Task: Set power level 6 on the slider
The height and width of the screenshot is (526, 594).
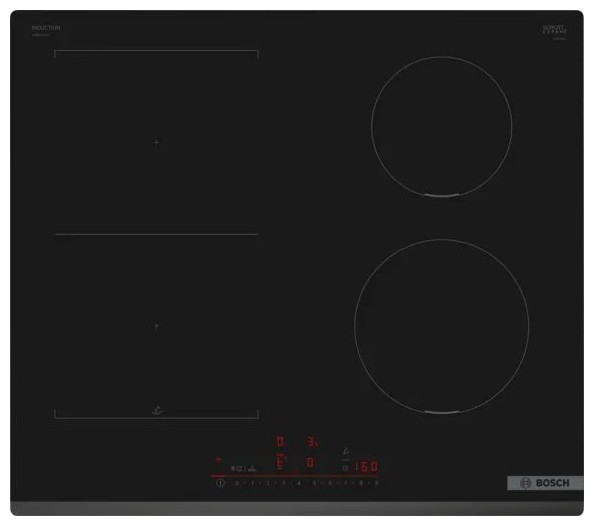Action: click(x=330, y=483)
